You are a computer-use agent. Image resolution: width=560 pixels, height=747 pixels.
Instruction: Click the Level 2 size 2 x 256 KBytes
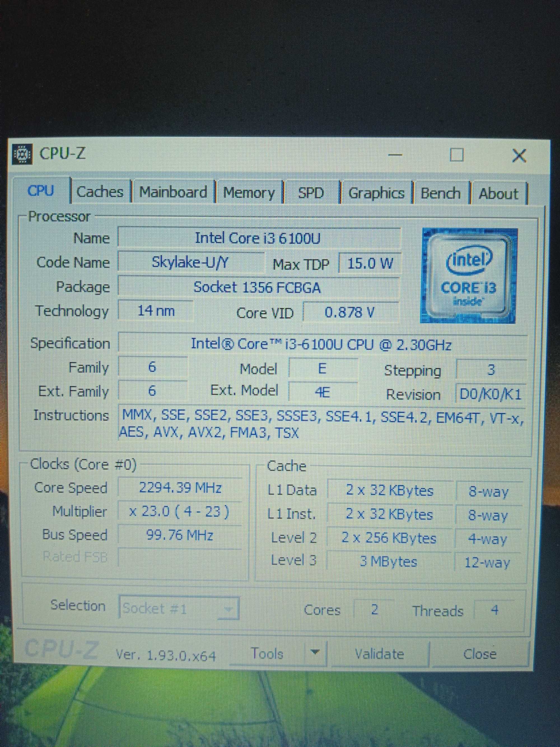coord(389,537)
